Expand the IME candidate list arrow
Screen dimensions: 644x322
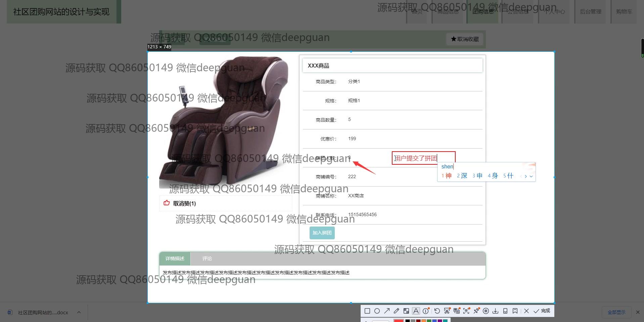[x=531, y=176]
